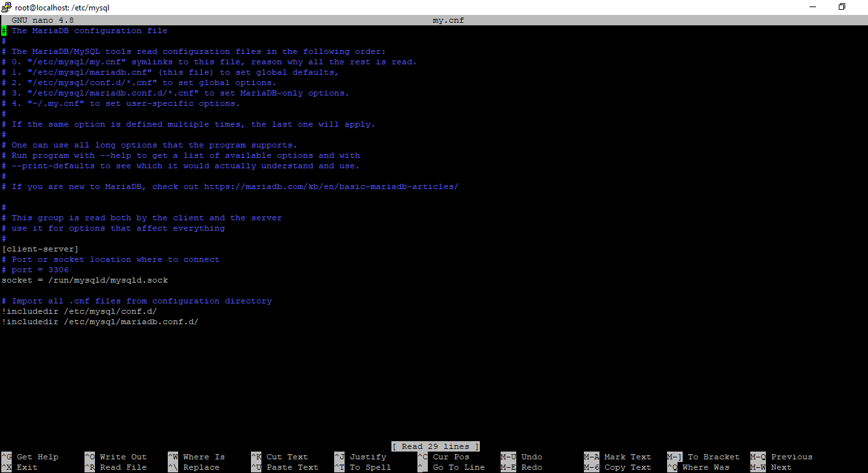Image resolution: width=868 pixels, height=473 pixels.
Task: Click the Go To Line shortcut
Action: [x=451, y=467]
